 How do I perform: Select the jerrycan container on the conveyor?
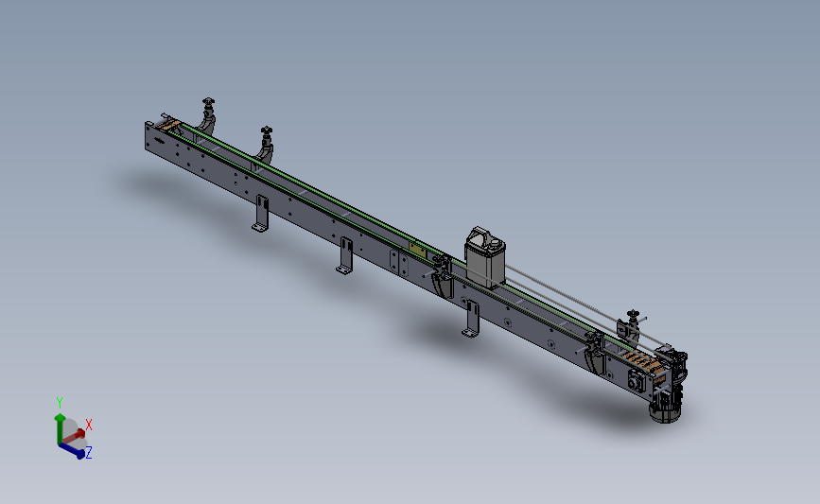click(485, 257)
